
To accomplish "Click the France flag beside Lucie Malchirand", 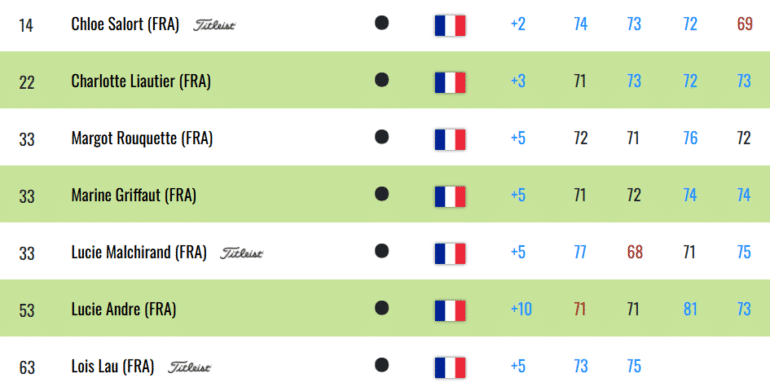I will pyautogui.click(x=450, y=253).
